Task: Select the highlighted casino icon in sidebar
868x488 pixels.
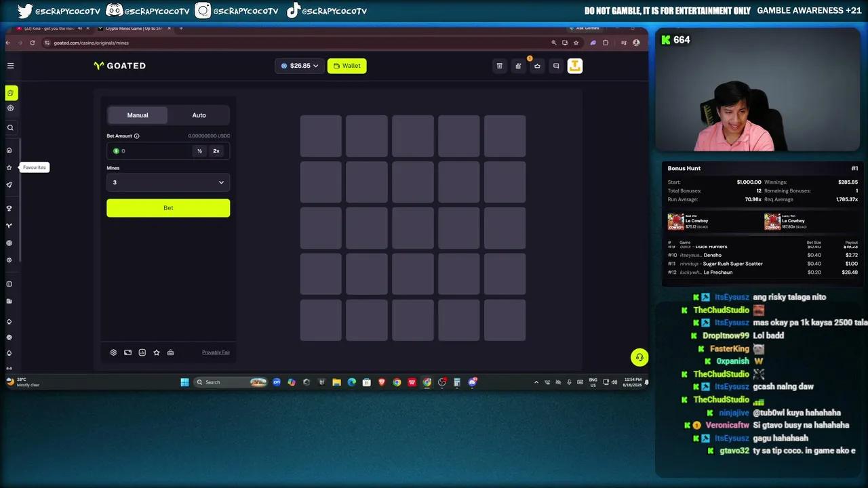Action: tap(11, 93)
